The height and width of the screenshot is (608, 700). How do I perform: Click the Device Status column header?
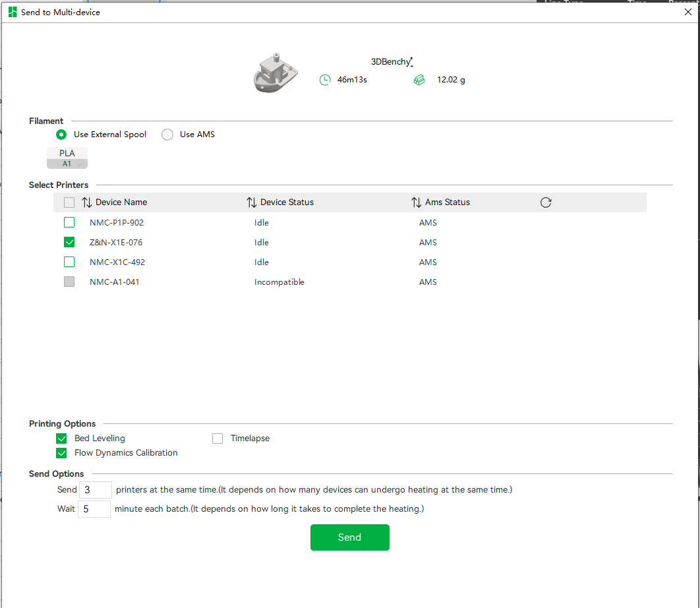click(x=287, y=202)
